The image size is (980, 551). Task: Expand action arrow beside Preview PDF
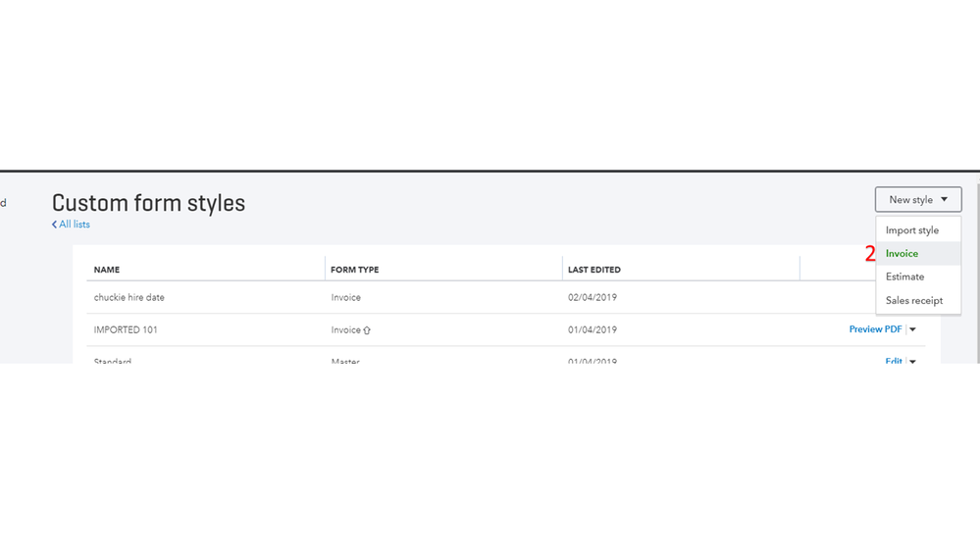click(x=913, y=330)
